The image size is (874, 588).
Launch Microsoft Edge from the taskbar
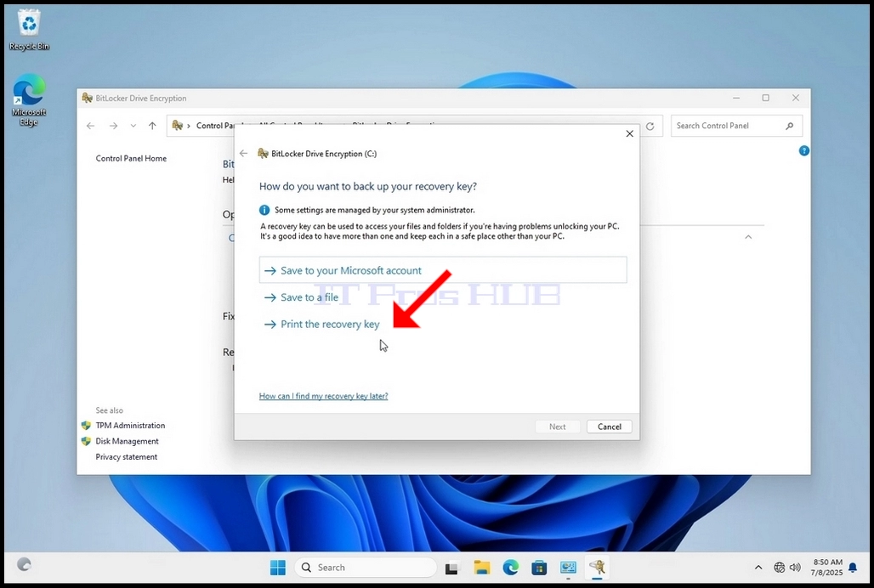tap(511, 568)
